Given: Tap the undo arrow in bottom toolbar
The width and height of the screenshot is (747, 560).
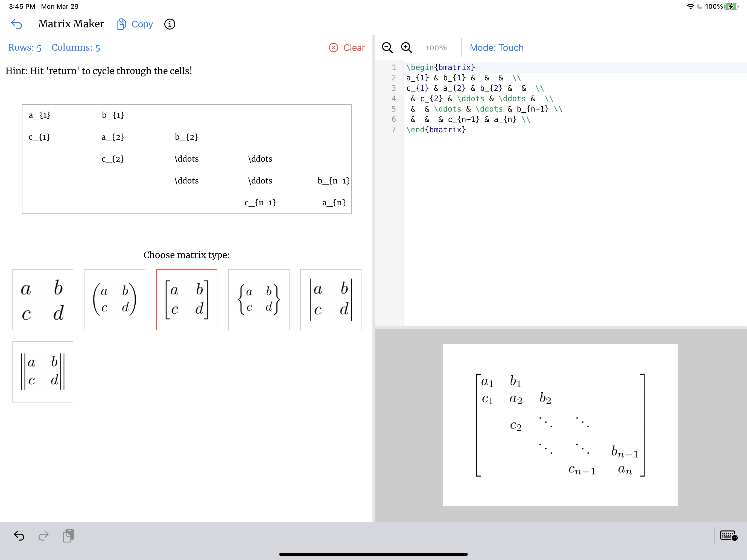Looking at the screenshot, I should click(x=19, y=536).
